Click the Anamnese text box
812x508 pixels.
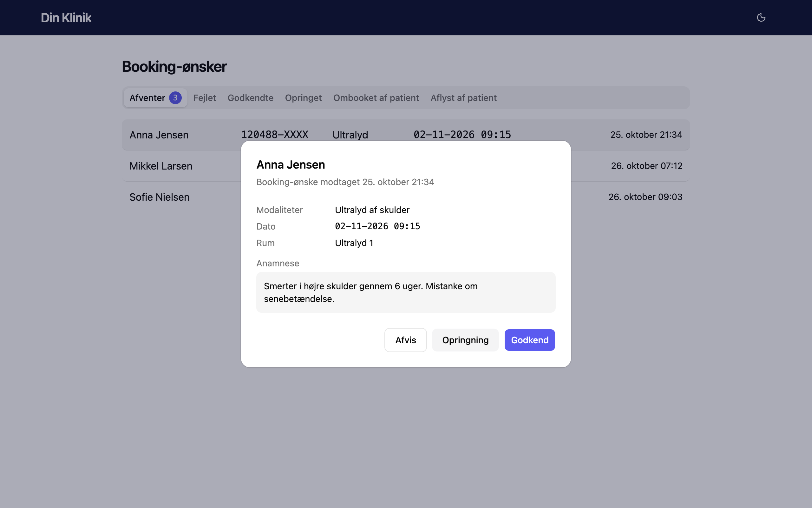406,292
